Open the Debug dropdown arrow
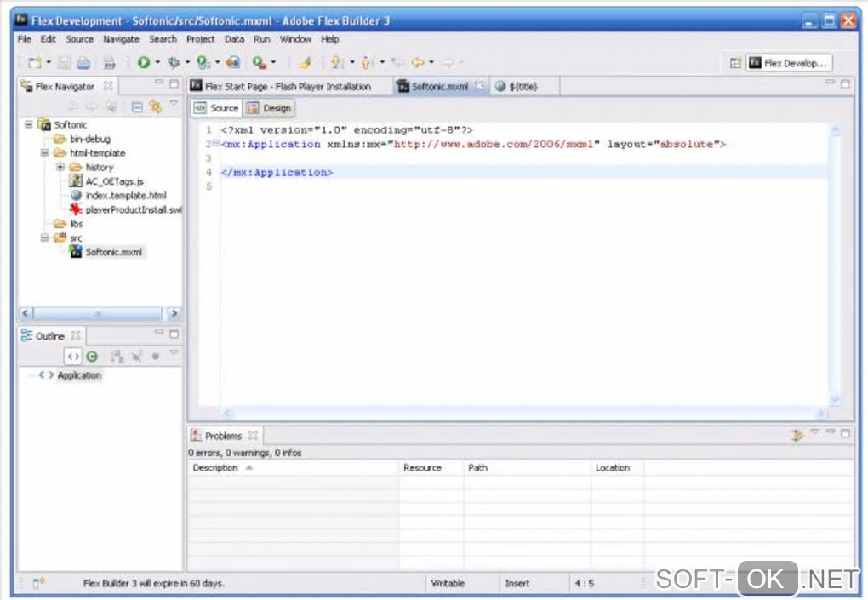 [187, 62]
